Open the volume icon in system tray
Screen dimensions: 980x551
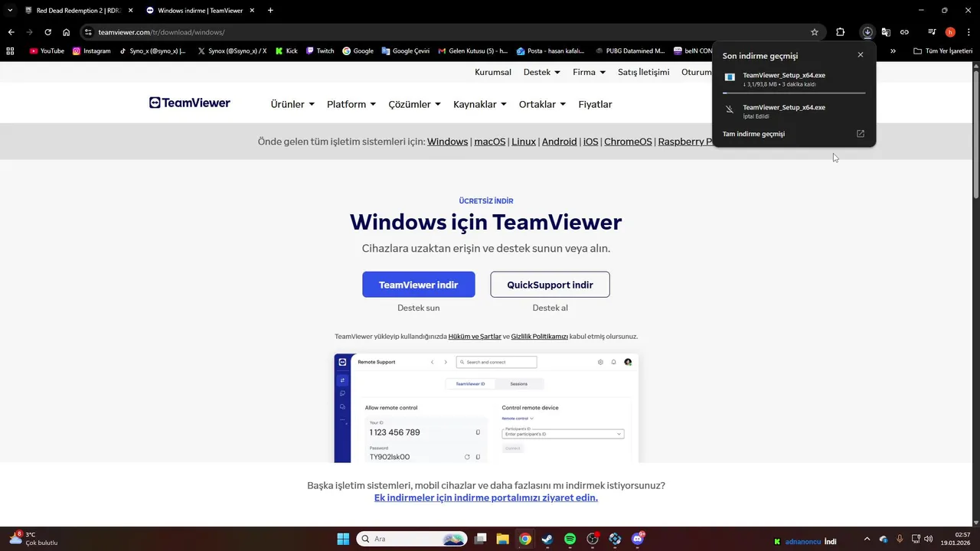[x=929, y=539]
